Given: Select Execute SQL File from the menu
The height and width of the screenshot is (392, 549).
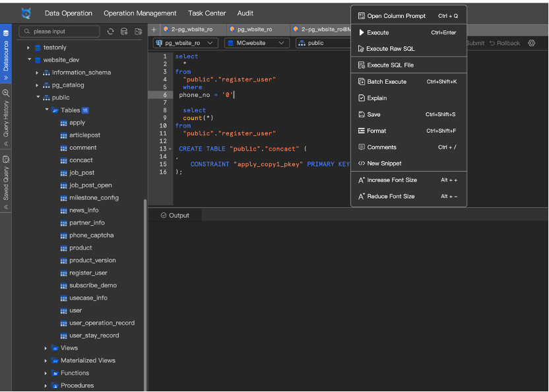Looking at the screenshot, I should click(x=390, y=65).
